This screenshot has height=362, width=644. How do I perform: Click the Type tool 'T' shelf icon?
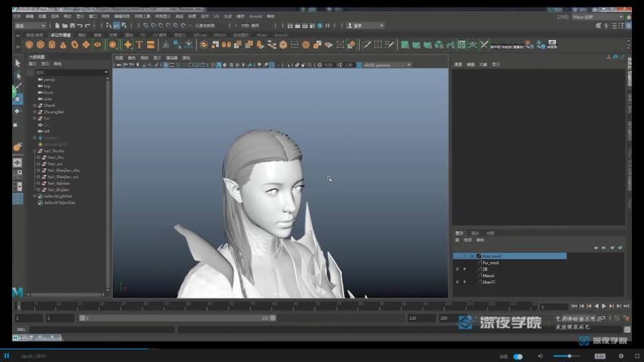point(139,45)
